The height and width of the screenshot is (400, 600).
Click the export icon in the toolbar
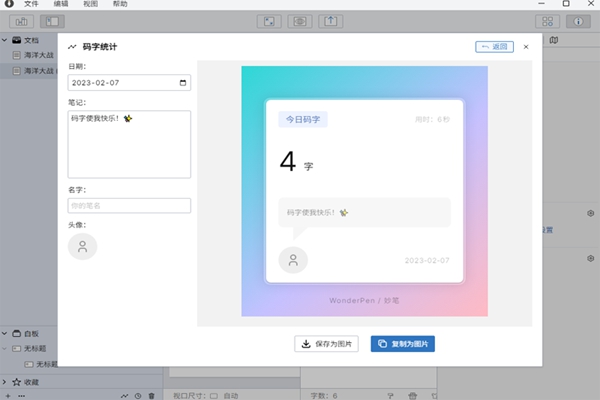point(331,21)
